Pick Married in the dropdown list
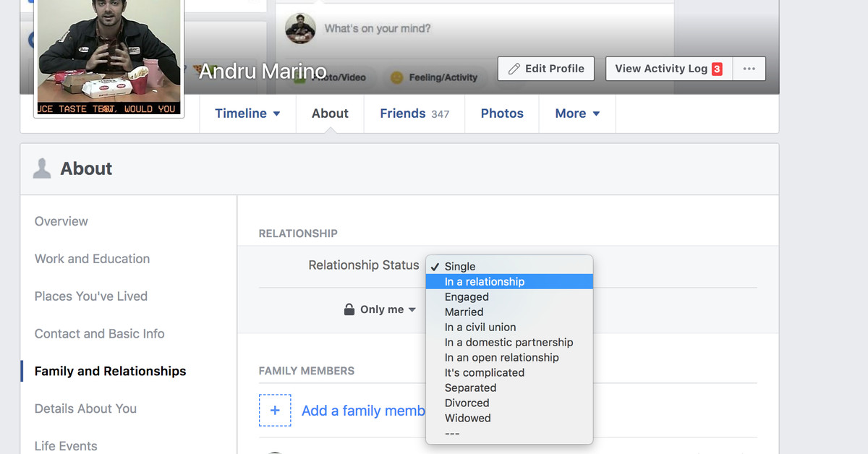 pyautogui.click(x=509, y=312)
